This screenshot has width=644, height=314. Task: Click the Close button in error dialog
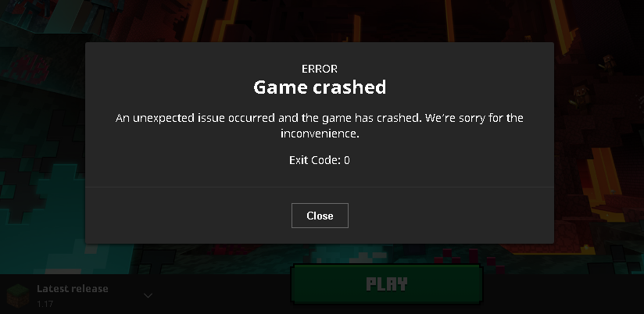pos(320,216)
